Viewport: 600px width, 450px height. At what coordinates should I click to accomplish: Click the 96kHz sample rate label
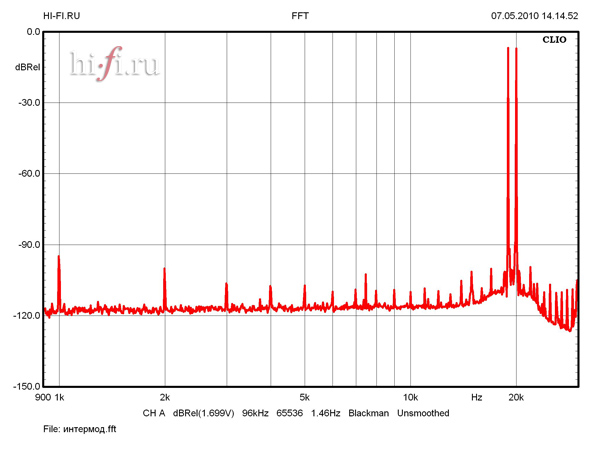[x=258, y=413]
